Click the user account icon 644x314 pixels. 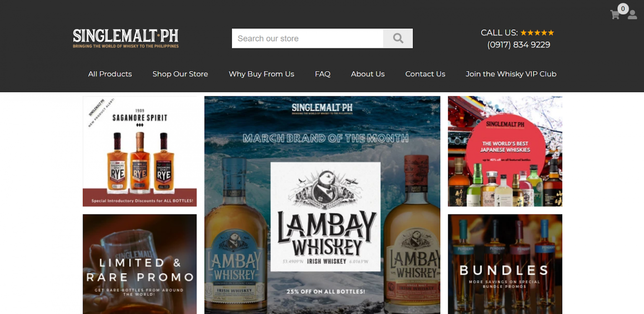632,15
